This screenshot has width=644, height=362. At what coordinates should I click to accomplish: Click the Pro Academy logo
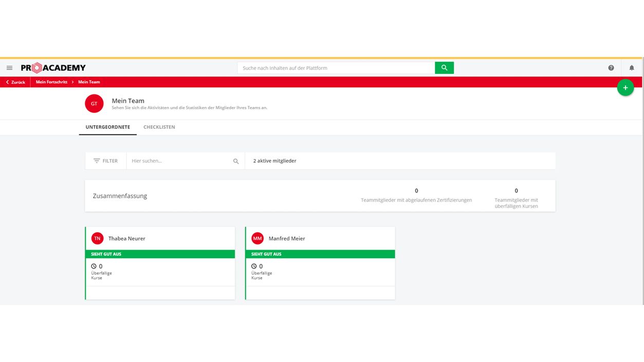pos(53,68)
